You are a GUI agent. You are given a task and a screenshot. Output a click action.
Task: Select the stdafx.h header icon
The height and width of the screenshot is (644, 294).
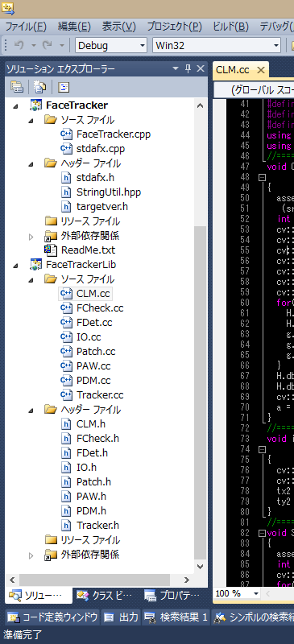(x=66, y=177)
